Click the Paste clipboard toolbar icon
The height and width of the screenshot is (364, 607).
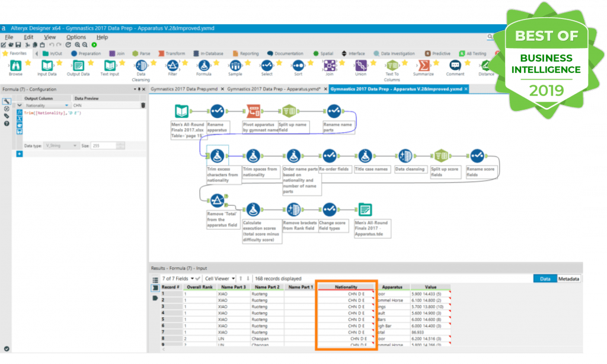pos(42,45)
